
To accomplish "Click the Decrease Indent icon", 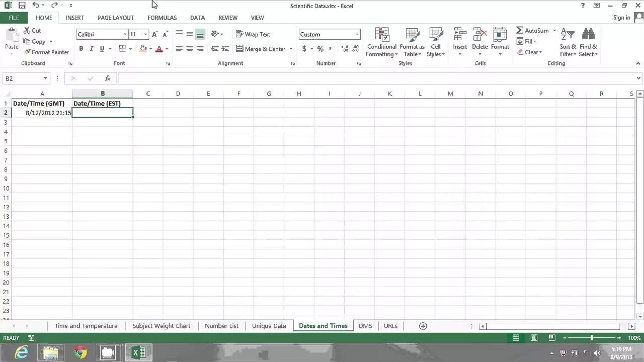I will click(x=215, y=49).
